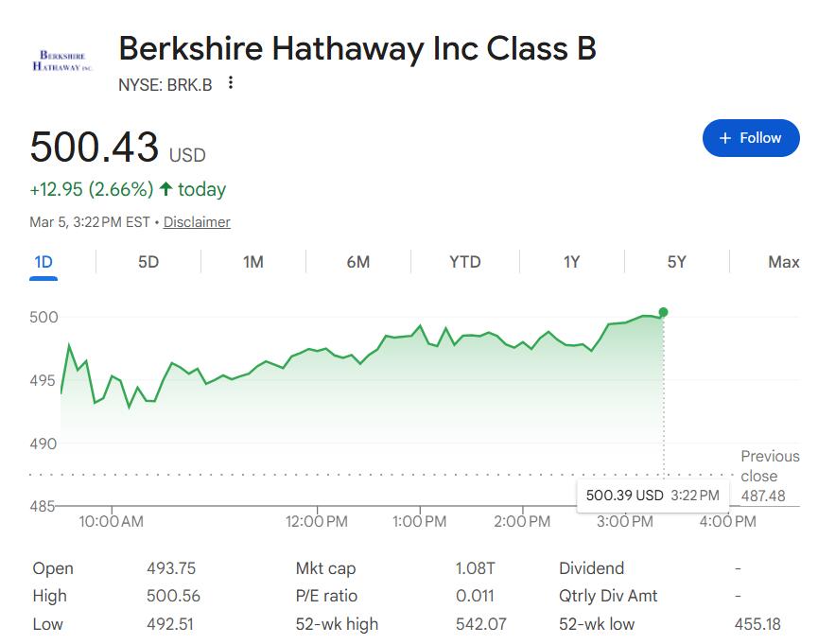Switch to the 5Y timeframe
Screen dimensions: 818x644
pos(675,262)
